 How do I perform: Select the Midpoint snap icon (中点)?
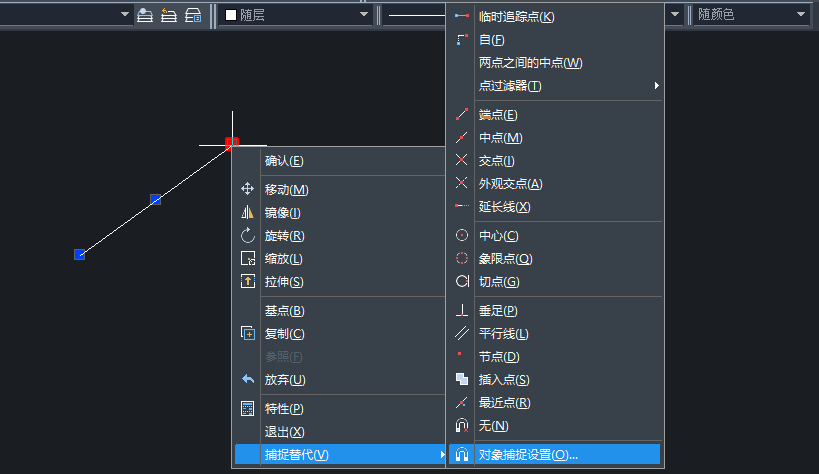click(x=461, y=138)
